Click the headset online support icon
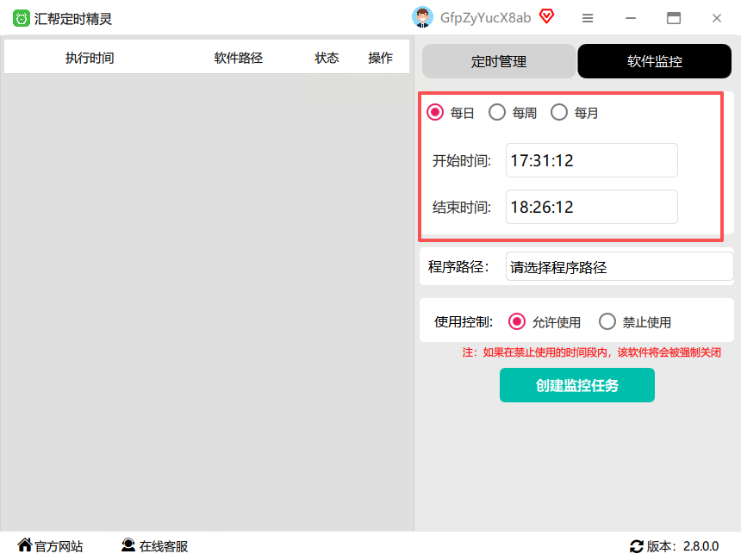Image resolution: width=741 pixels, height=560 pixels. (128, 544)
